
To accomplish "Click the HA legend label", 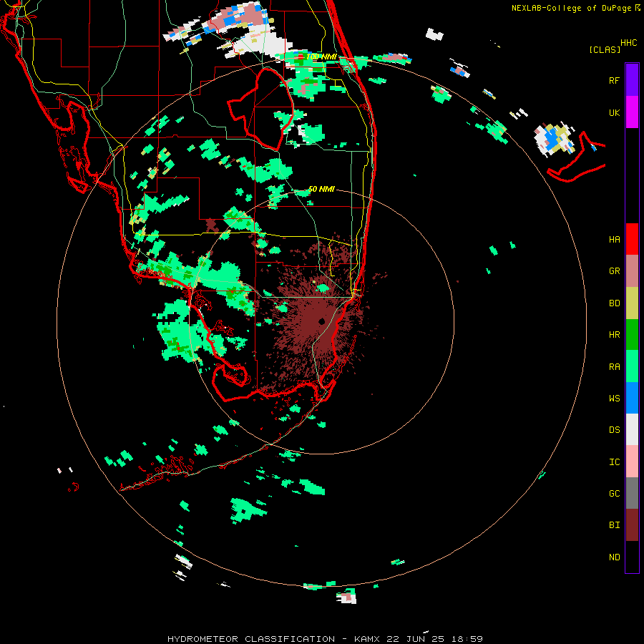I will (614, 240).
